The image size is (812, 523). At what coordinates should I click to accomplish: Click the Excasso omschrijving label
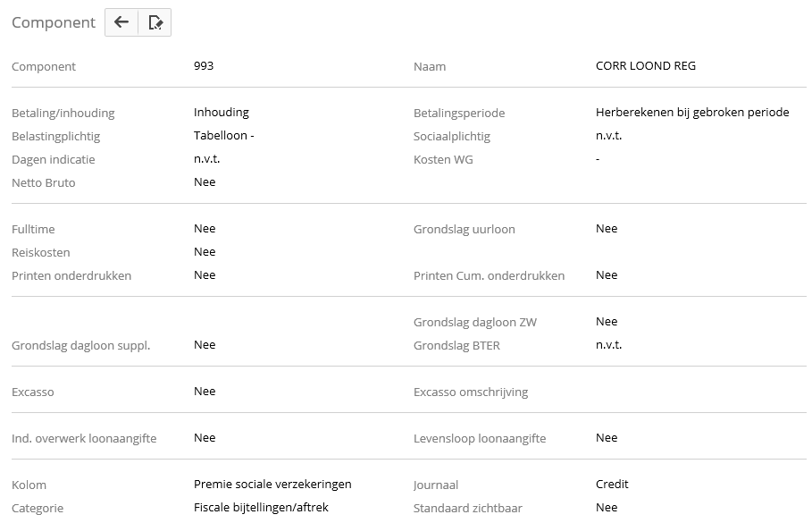(x=471, y=392)
